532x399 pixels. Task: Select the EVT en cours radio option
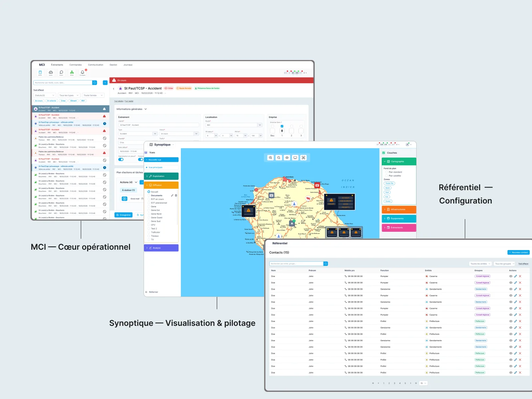pos(149,199)
